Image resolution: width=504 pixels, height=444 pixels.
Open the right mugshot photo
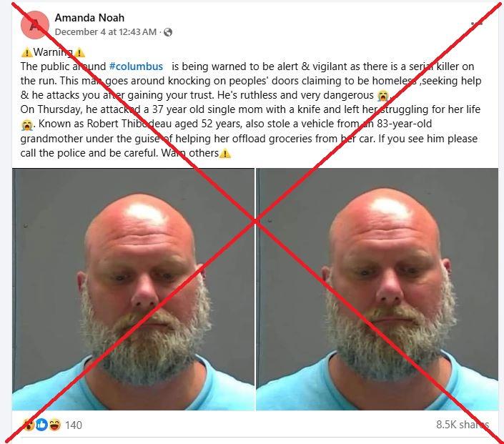point(377,290)
